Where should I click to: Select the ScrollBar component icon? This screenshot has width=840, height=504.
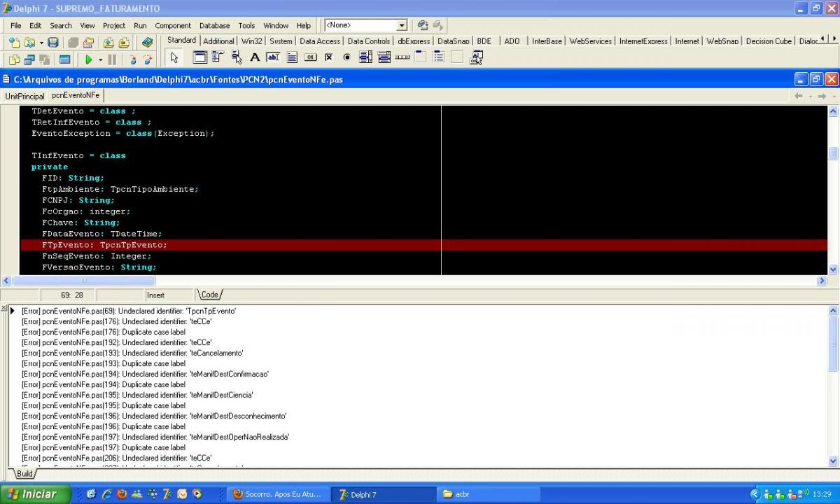402,58
